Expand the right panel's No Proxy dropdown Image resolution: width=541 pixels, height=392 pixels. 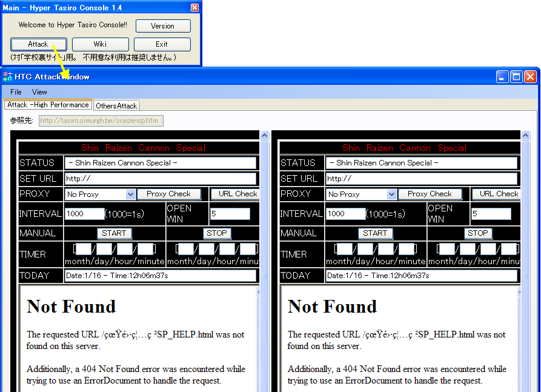392,194
